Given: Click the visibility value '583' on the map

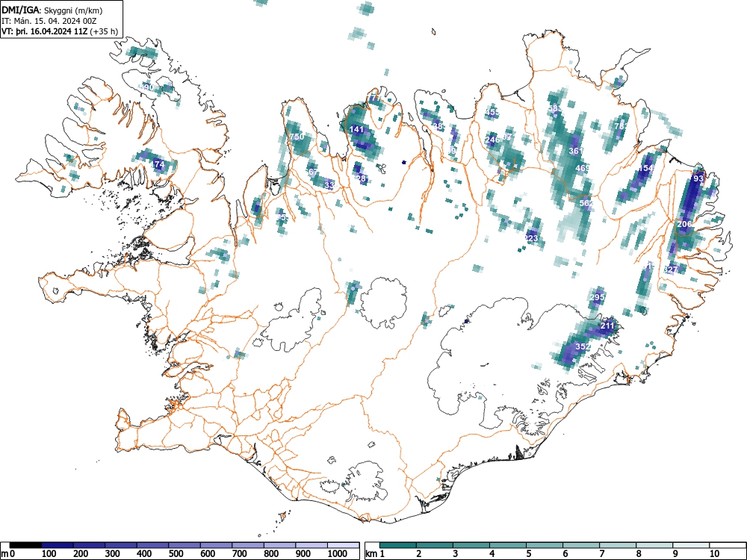Looking at the screenshot, I should 555,108.
